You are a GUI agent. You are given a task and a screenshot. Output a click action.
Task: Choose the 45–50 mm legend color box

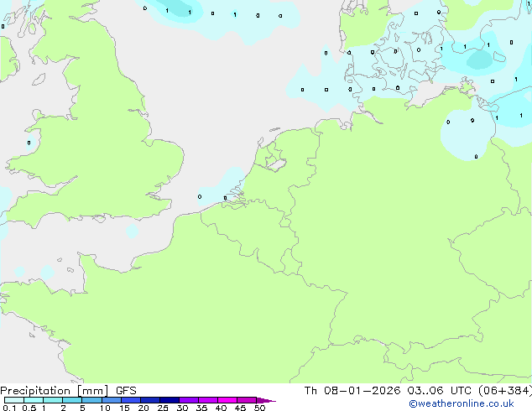[x=247, y=400]
